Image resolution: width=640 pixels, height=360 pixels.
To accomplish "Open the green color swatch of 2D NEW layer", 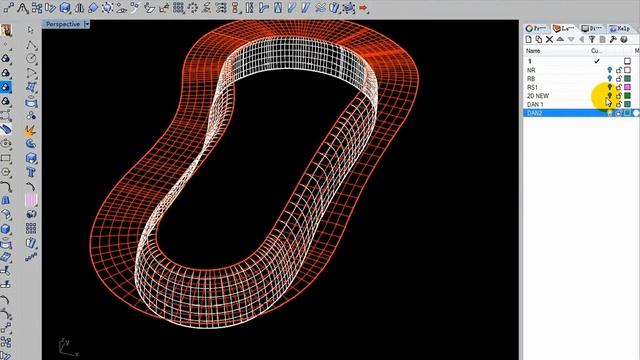I will point(628,96).
